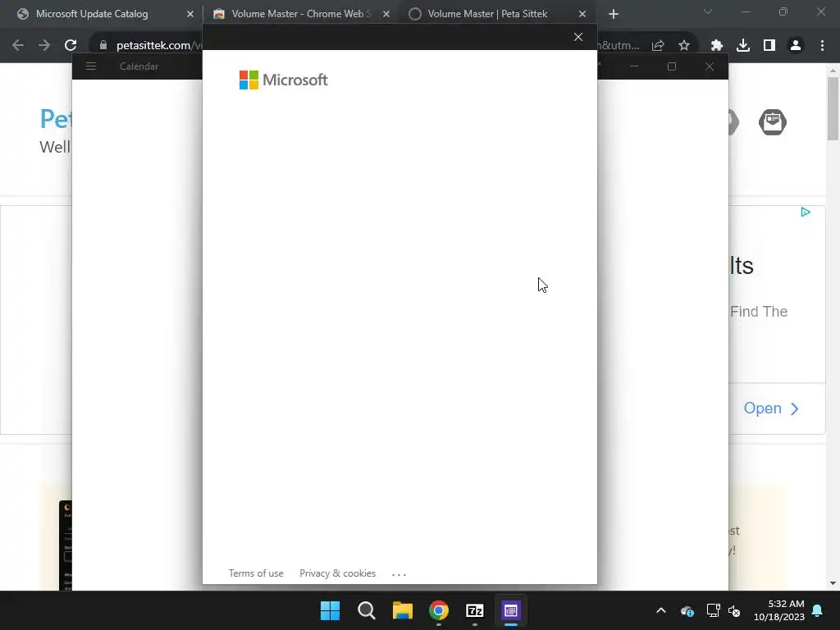Open Privacy & cookies link
840x630 pixels.
pos(337,573)
